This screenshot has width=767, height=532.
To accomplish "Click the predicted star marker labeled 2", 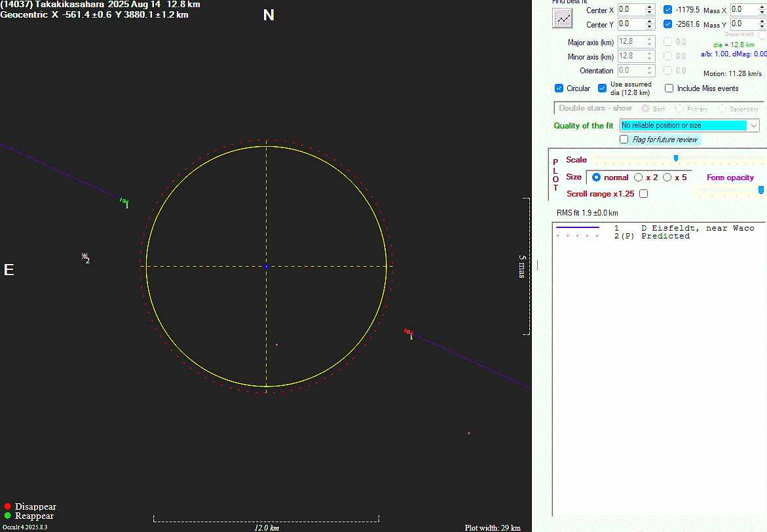I will click(84, 256).
